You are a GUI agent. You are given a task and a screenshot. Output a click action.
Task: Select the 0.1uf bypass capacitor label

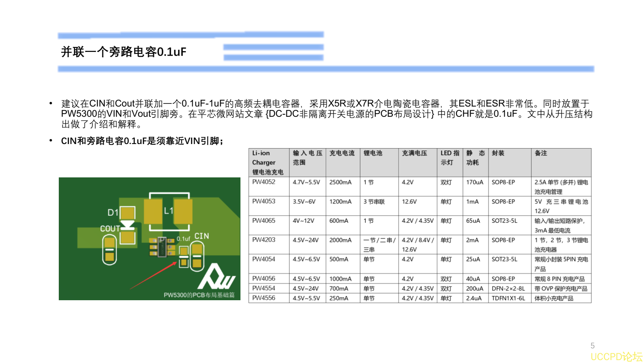(183, 239)
